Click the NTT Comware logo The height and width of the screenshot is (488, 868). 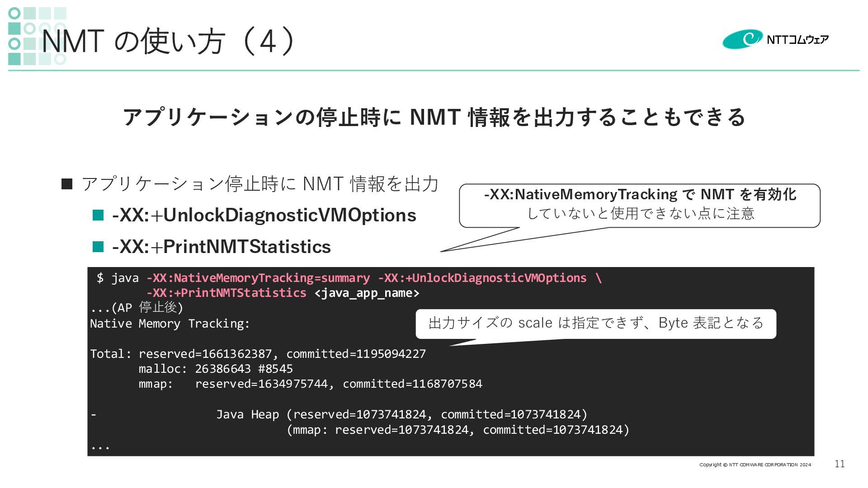tap(775, 39)
